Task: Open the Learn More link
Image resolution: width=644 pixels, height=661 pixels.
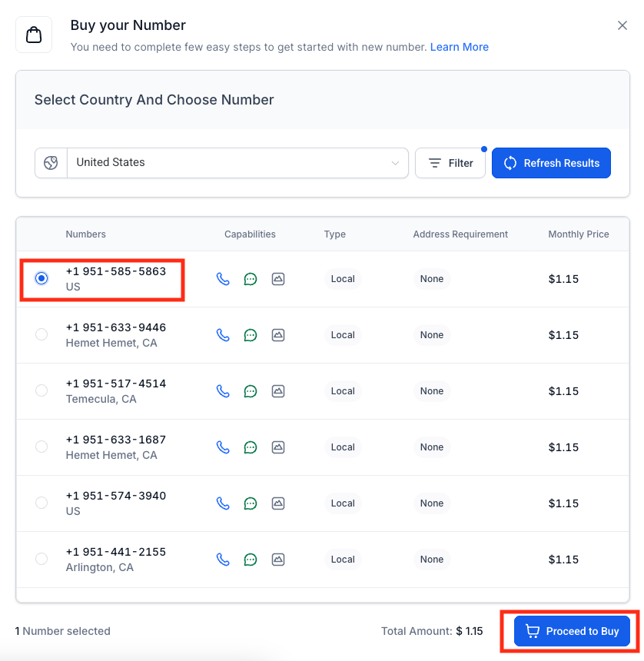Action: tap(459, 47)
